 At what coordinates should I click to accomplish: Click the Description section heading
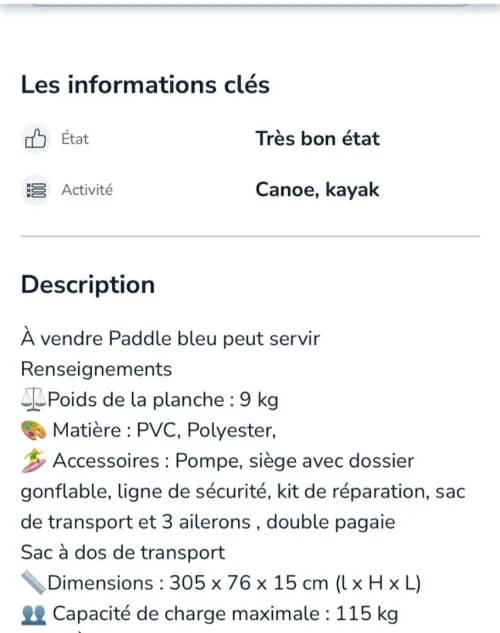88,285
